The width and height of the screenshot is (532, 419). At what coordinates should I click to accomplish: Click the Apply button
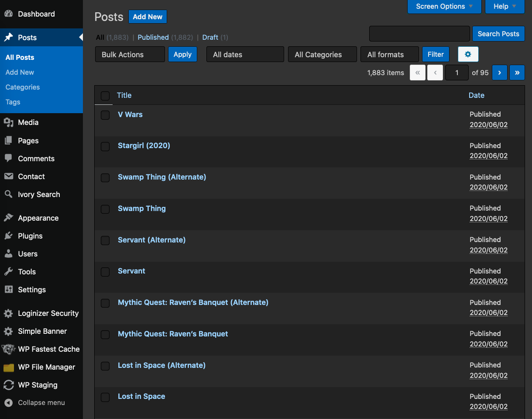pos(182,54)
